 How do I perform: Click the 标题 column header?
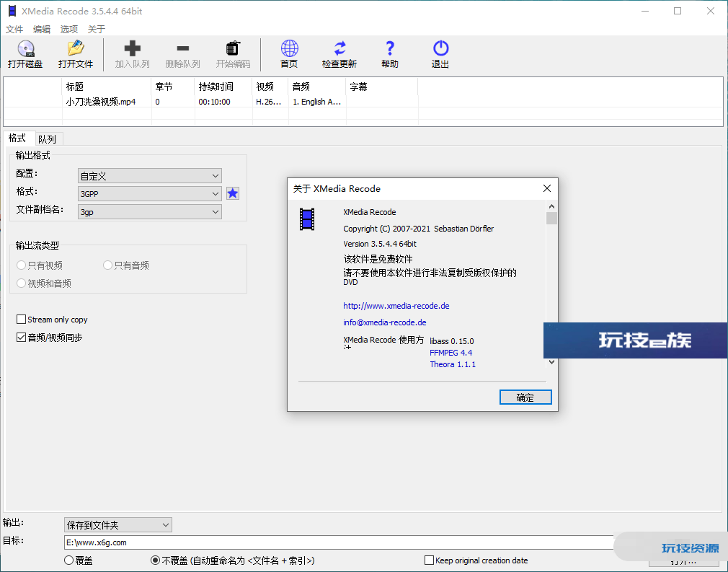(x=107, y=87)
